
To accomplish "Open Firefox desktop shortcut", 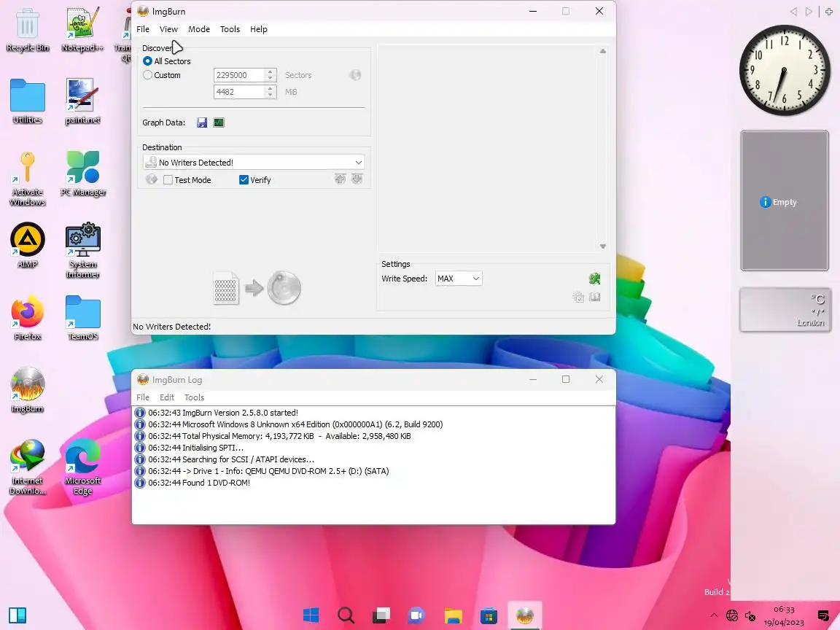I will pyautogui.click(x=27, y=318).
